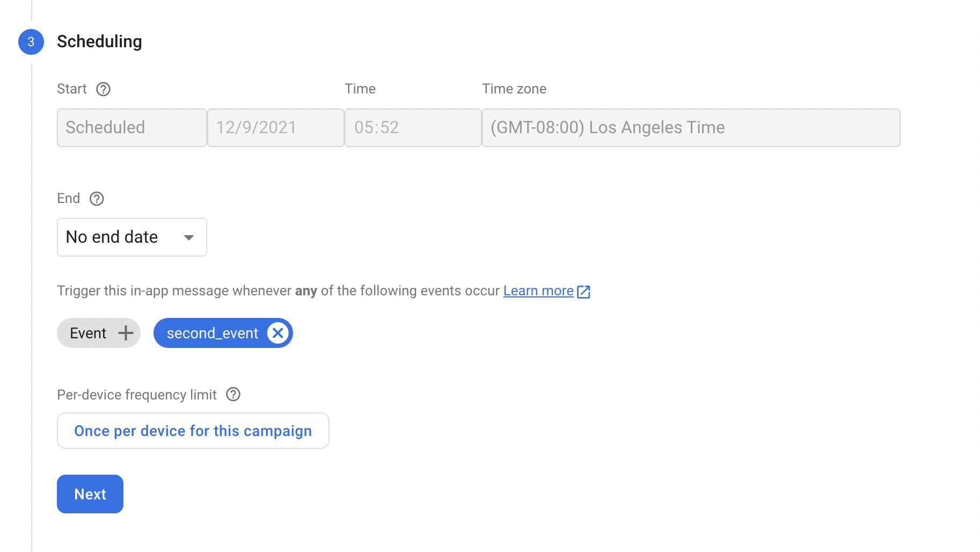
Task: Open the help tooltip next to End
Action: click(97, 199)
